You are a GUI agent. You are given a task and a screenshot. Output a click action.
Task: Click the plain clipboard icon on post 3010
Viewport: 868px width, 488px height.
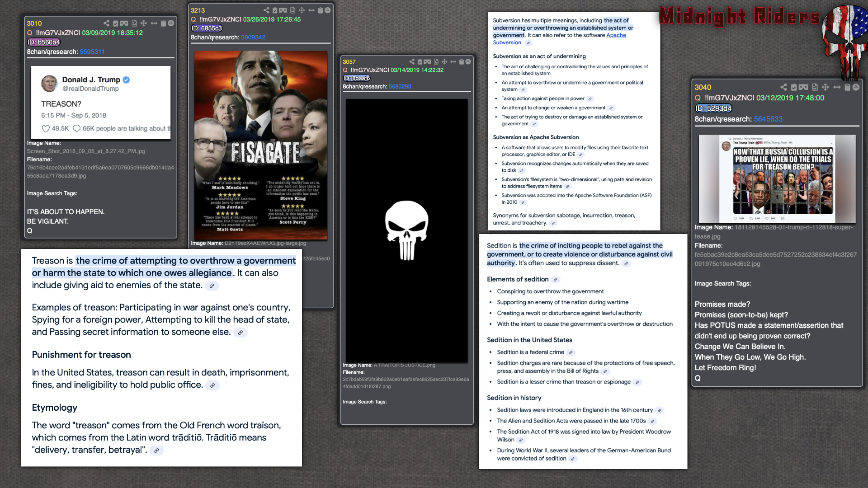[x=164, y=23]
